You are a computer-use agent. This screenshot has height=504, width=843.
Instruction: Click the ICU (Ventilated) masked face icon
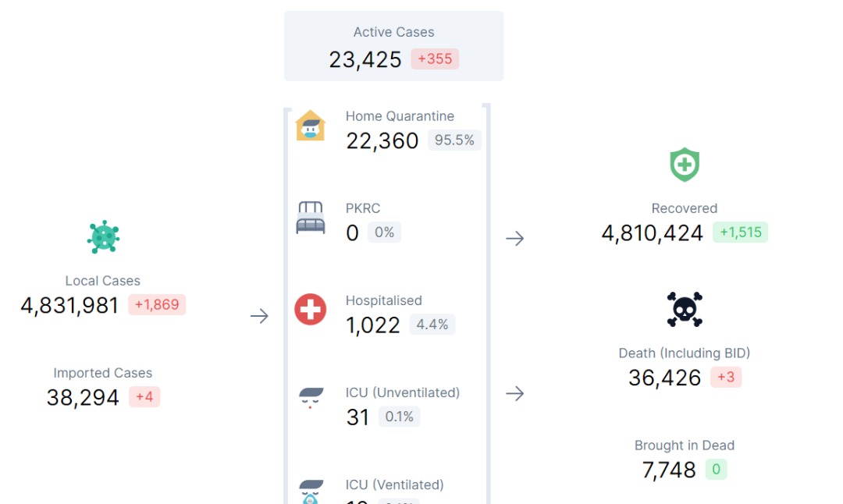click(311, 492)
